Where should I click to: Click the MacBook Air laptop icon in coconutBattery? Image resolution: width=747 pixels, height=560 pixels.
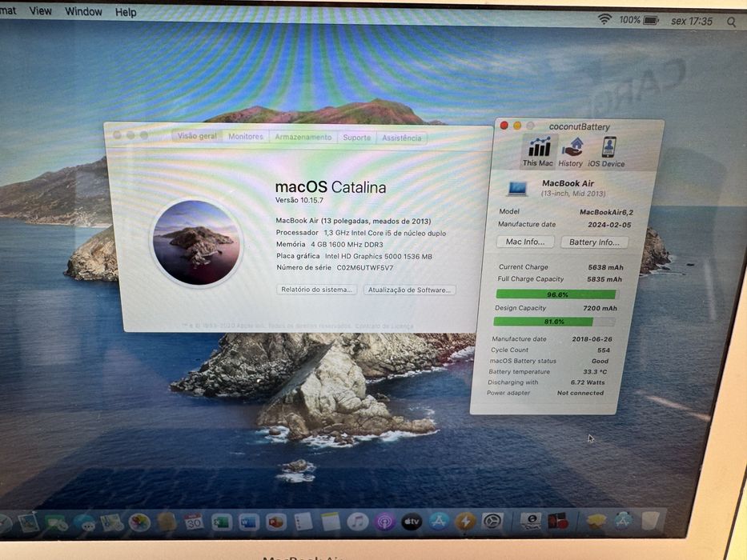[517, 189]
